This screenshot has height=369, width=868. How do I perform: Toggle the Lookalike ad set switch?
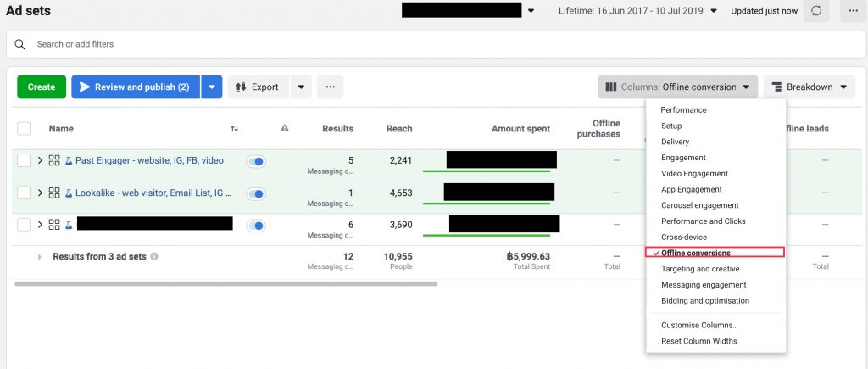[x=256, y=193]
